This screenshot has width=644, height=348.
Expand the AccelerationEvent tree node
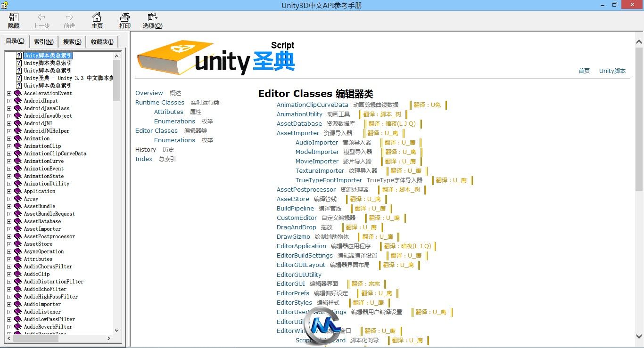point(9,93)
